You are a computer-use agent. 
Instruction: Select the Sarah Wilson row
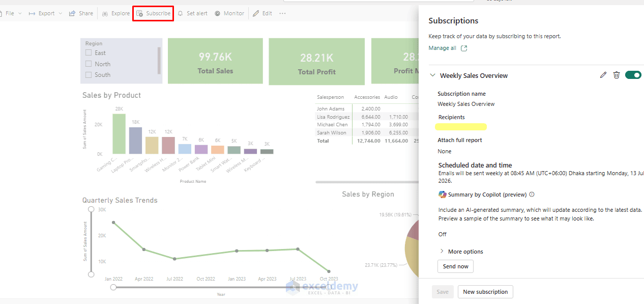(x=366, y=132)
